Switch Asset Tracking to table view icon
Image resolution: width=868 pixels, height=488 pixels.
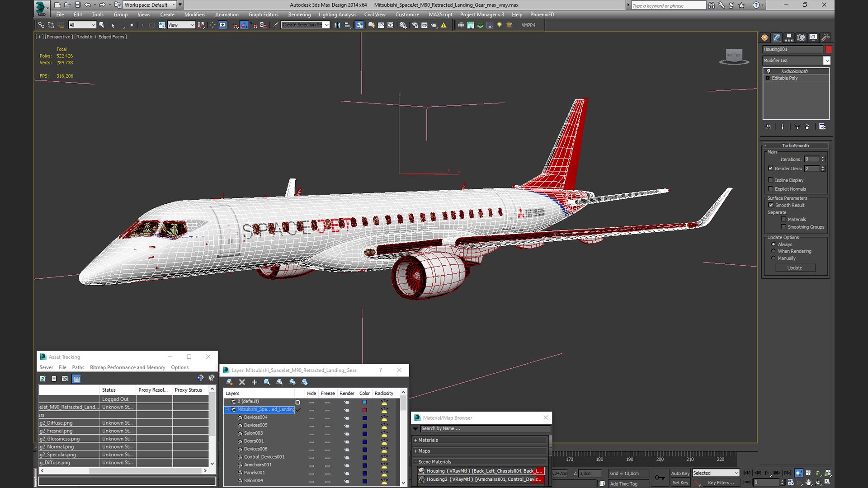tap(76, 379)
